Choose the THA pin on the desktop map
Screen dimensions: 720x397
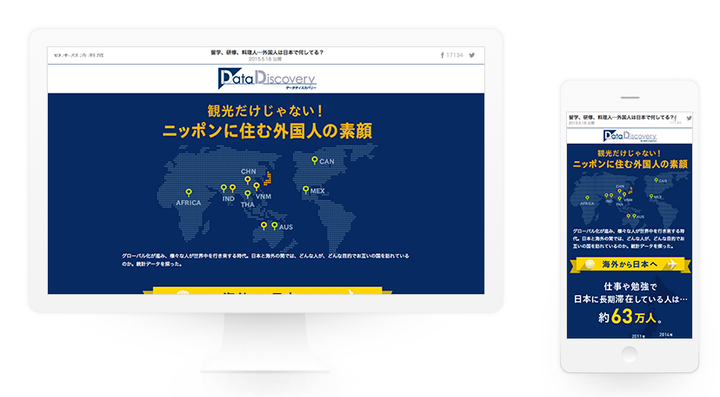coord(248,195)
